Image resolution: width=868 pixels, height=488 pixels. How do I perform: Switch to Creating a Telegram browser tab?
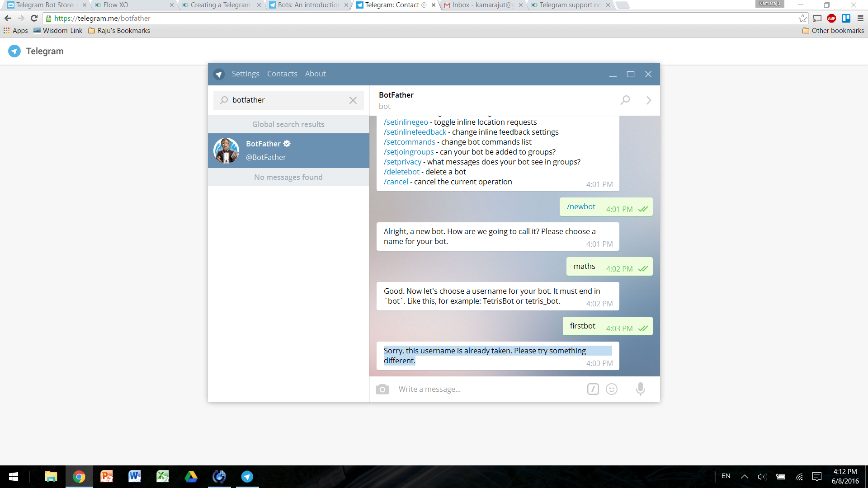[221, 5]
